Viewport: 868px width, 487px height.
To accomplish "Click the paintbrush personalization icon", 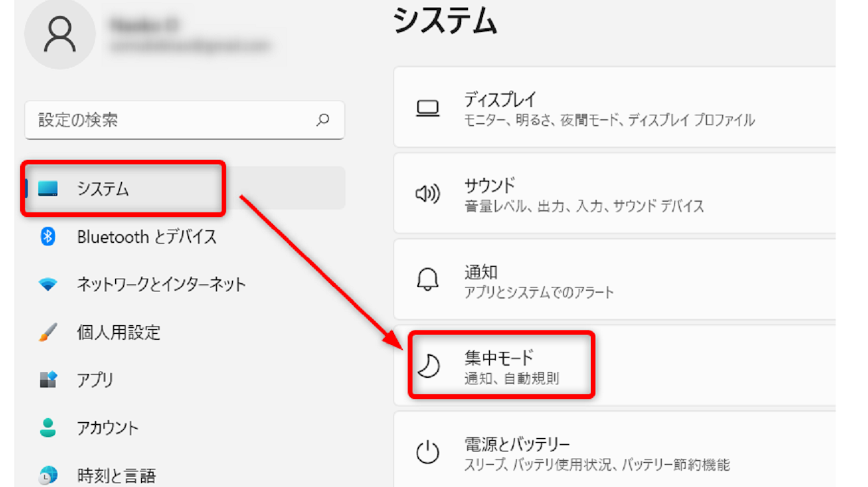I will coord(47,332).
